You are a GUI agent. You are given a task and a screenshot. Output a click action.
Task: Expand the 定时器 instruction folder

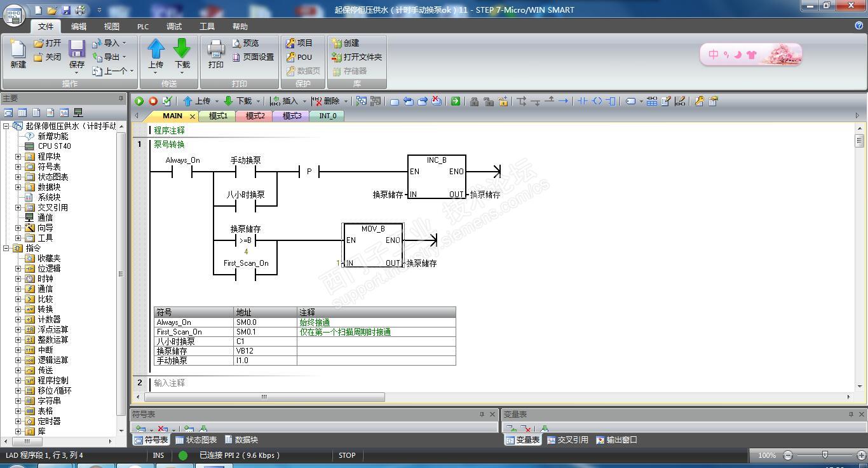pos(18,421)
